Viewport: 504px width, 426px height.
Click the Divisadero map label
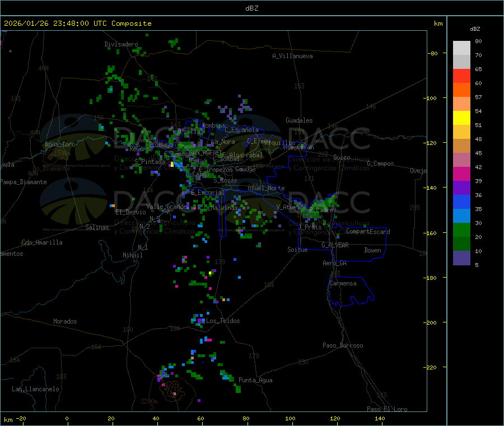click(121, 44)
